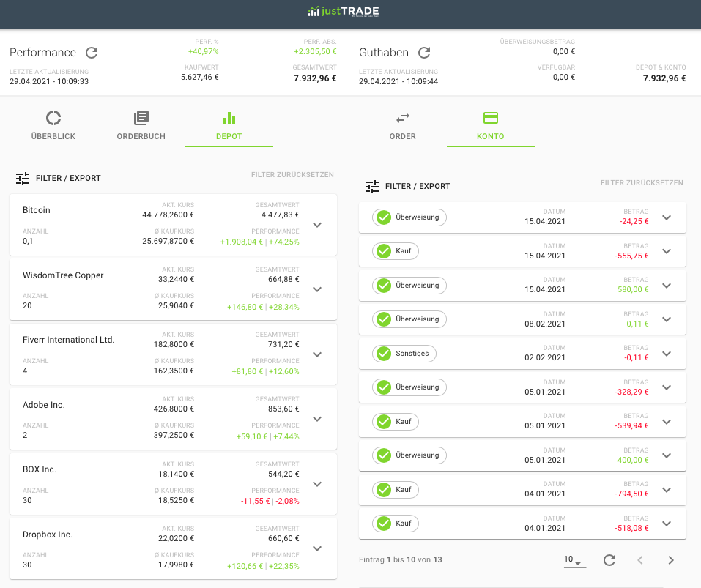Click the Gesamtwert 7.932,96 € in Performance
The width and height of the screenshot is (701, 588).
315,78
